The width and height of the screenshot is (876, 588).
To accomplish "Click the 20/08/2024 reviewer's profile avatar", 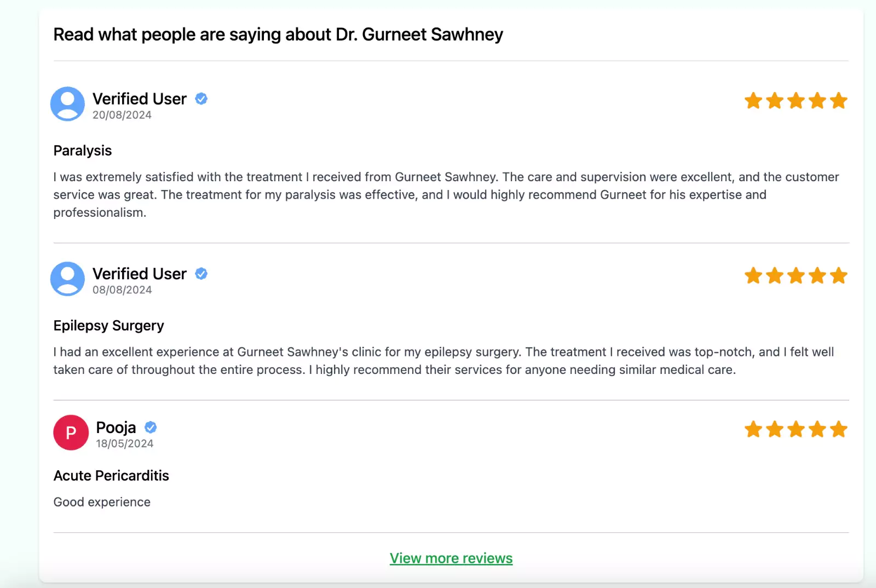I will click(x=67, y=103).
